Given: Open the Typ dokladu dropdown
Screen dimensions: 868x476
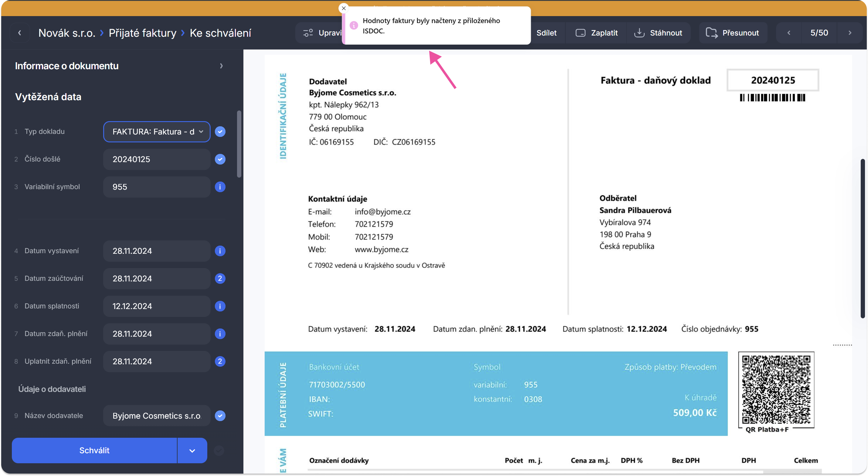Looking at the screenshot, I should coord(157,131).
